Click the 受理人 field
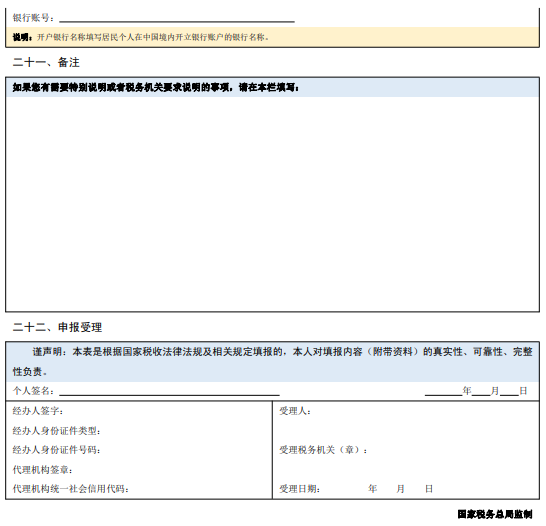Screen dimensions: 546x526 click(425, 411)
